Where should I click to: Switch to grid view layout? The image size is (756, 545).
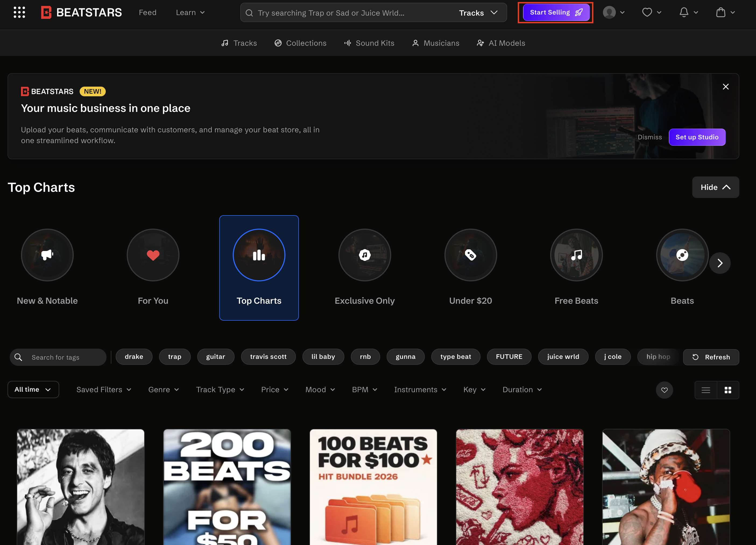coord(728,390)
